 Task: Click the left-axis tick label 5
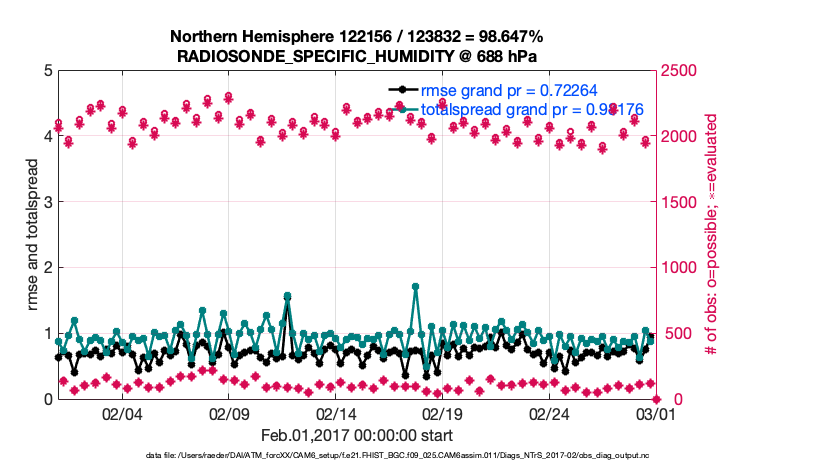click(x=46, y=71)
